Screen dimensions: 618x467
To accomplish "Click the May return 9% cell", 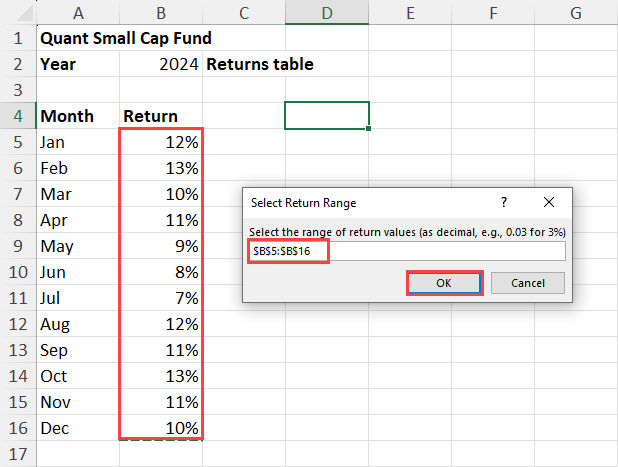I will pyautogui.click(x=161, y=246).
